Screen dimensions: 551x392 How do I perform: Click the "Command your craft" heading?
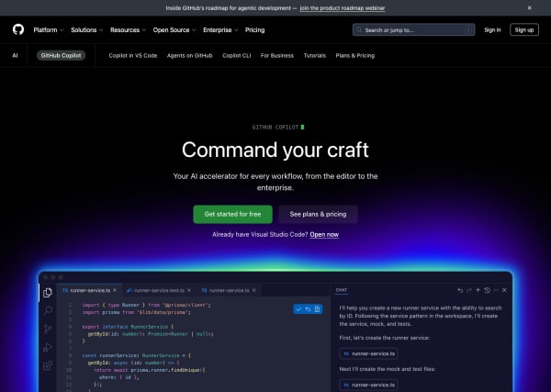pyautogui.click(x=275, y=150)
